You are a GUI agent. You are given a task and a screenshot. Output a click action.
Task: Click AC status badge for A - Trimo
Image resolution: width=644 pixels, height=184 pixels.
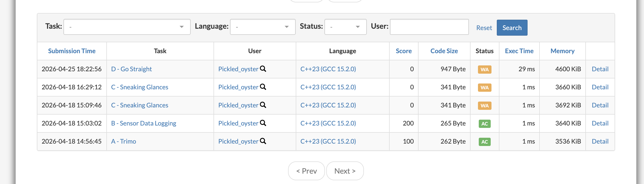tap(484, 142)
